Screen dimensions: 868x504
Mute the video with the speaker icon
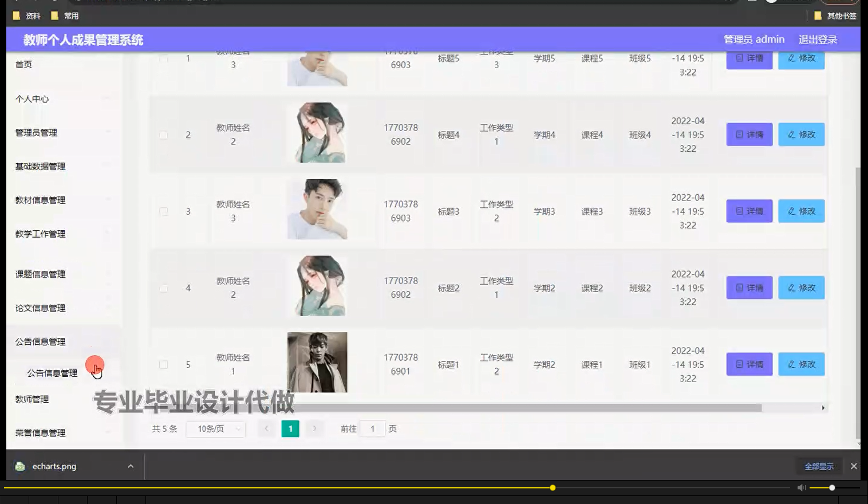coord(802,487)
